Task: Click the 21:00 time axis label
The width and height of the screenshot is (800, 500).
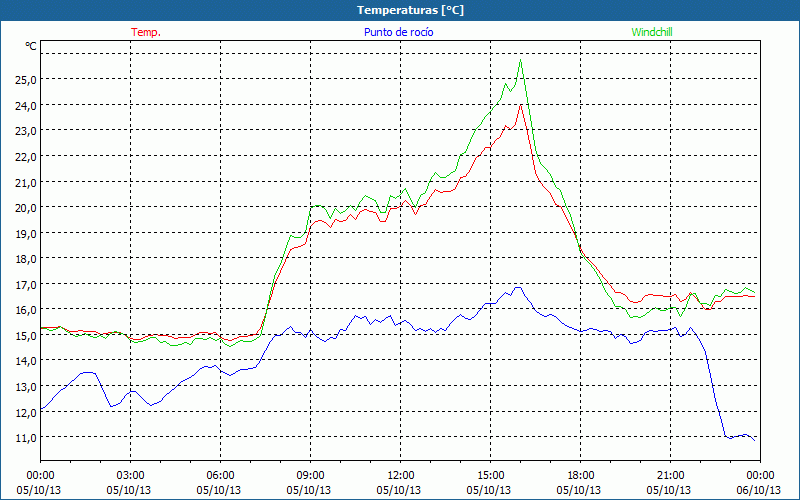Action: click(670, 476)
